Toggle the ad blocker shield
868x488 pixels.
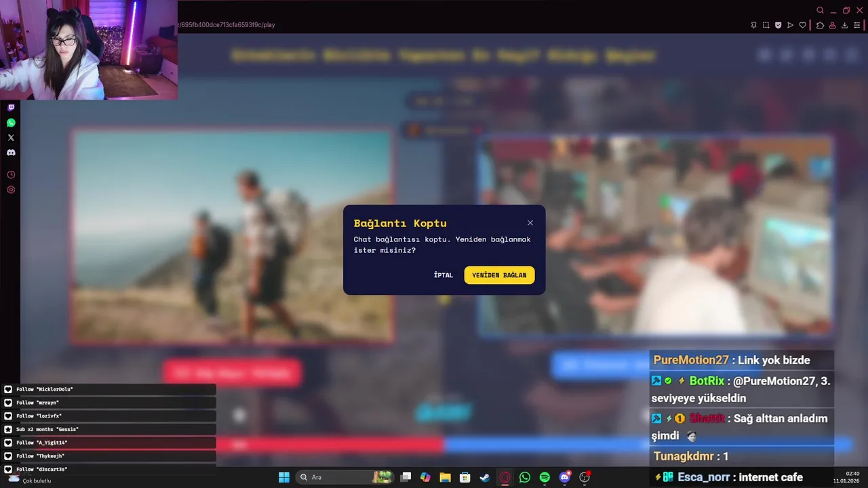click(x=778, y=25)
